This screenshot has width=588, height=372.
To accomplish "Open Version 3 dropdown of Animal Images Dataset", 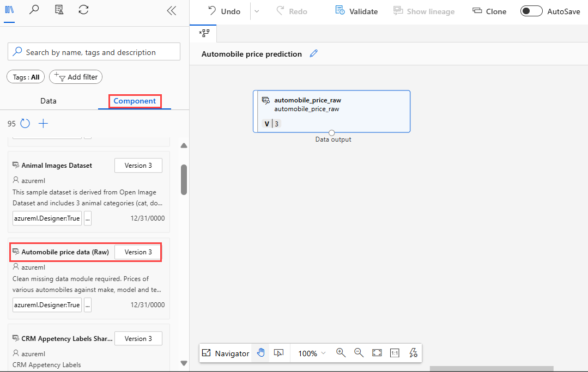I will (x=138, y=165).
